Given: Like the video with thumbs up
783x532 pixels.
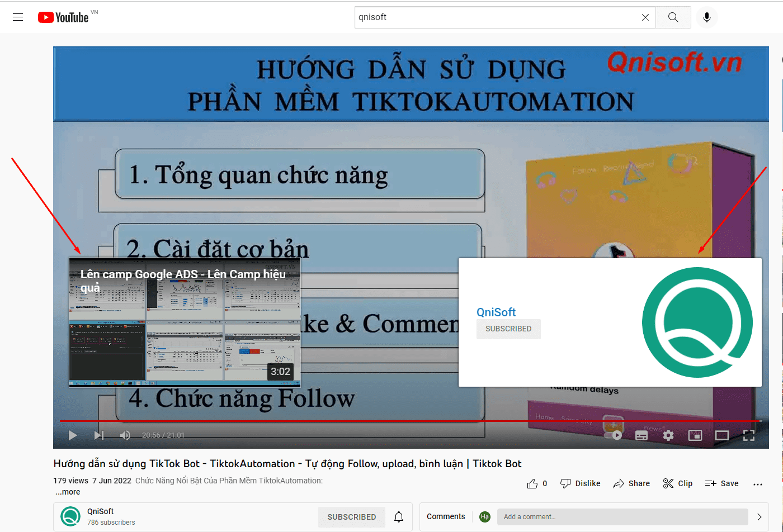Looking at the screenshot, I should (537, 483).
